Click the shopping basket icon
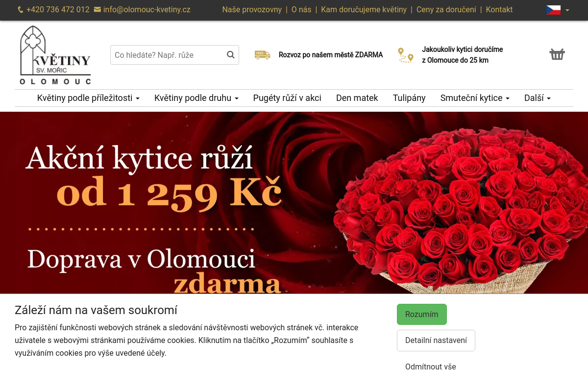588x392 pixels. [557, 54]
